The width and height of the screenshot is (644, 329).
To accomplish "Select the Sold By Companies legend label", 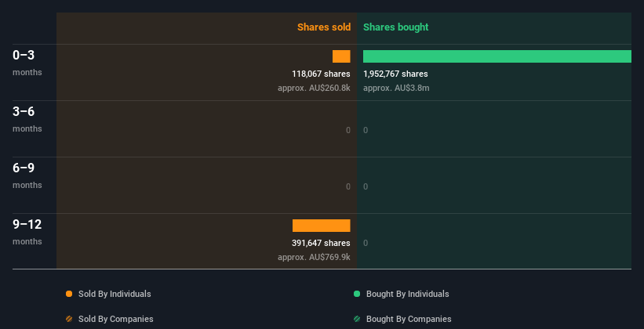I will 116,319.
